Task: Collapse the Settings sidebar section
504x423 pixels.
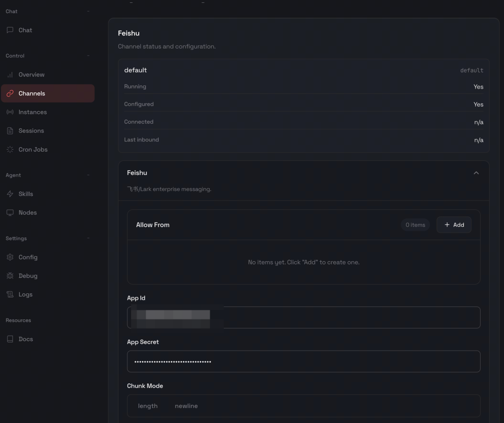Action: point(88,238)
